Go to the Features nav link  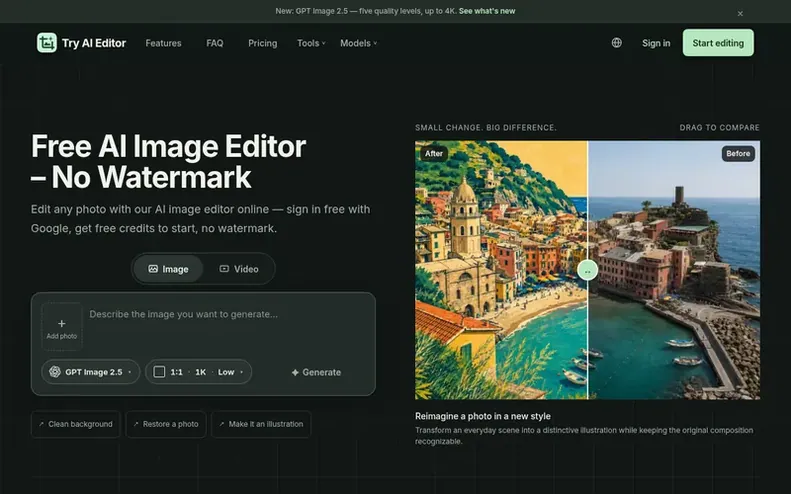click(163, 43)
